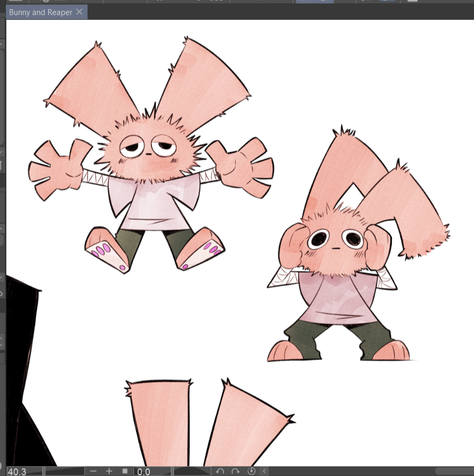474x476 pixels.
Task: Zoom out with the minus icon
Action: tap(93, 471)
